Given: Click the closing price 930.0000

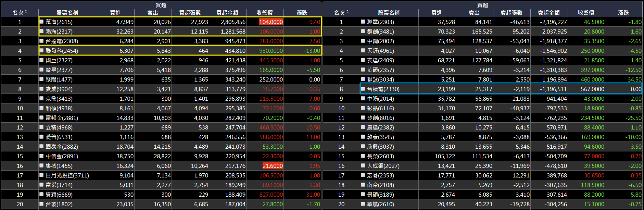Looking at the screenshot, I should coord(271,51).
